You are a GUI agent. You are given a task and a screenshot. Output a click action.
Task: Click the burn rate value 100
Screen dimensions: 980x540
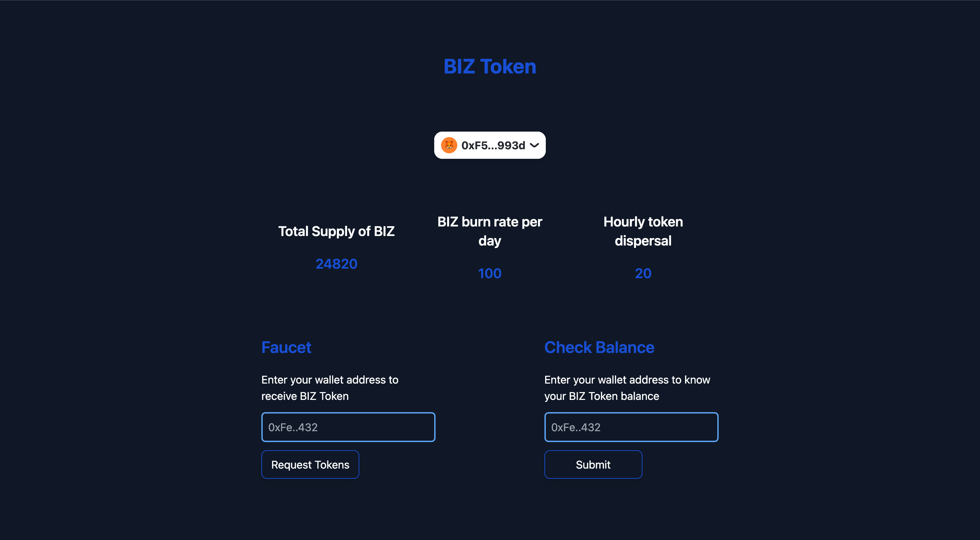pyautogui.click(x=490, y=273)
